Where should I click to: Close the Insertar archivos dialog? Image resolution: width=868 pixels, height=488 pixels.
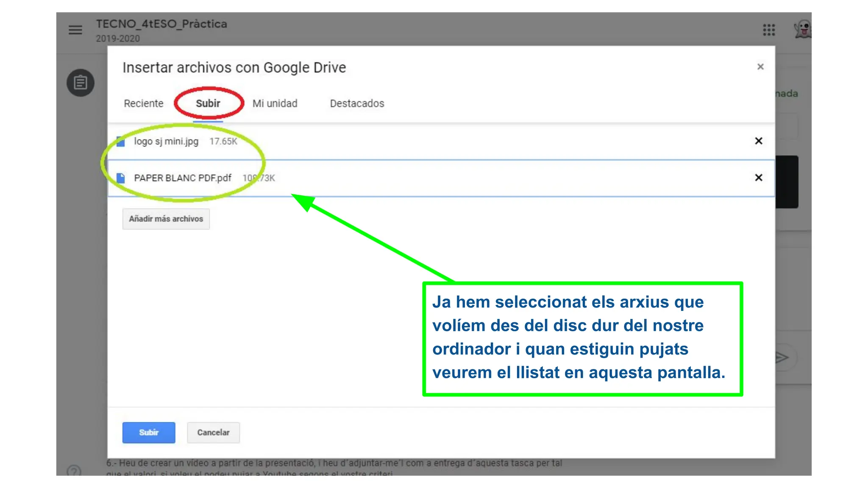tap(760, 67)
